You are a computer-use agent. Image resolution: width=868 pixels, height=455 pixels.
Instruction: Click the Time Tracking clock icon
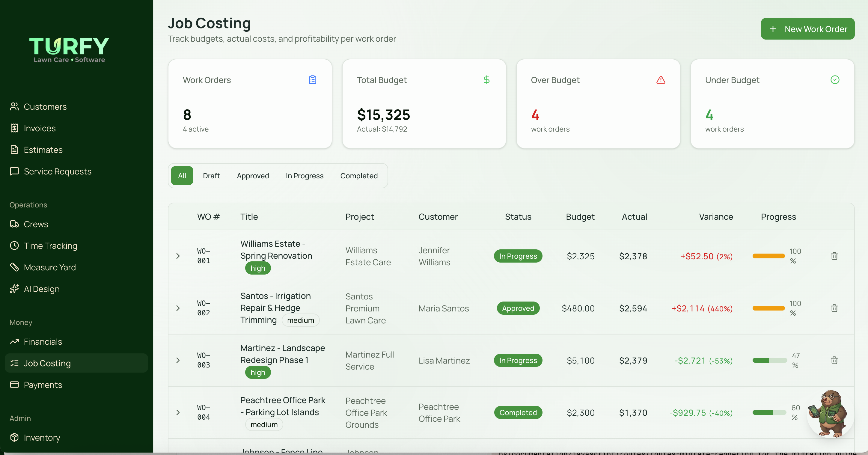tap(14, 246)
